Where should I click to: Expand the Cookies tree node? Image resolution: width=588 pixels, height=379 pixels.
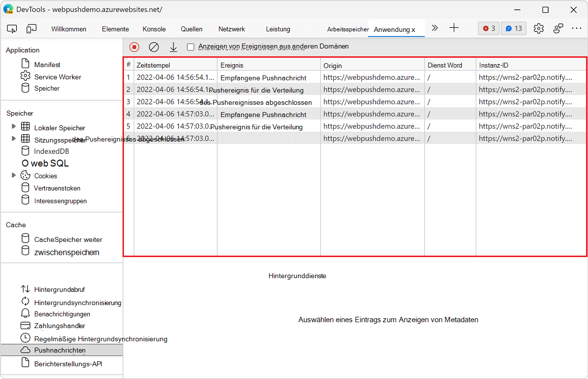point(14,175)
